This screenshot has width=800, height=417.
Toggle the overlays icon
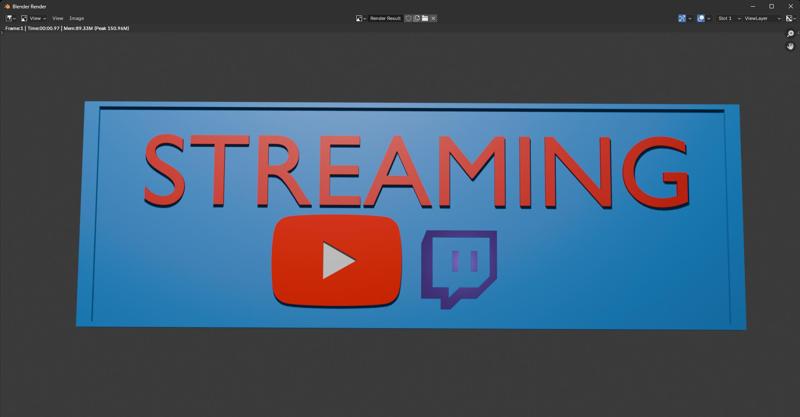(x=701, y=18)
